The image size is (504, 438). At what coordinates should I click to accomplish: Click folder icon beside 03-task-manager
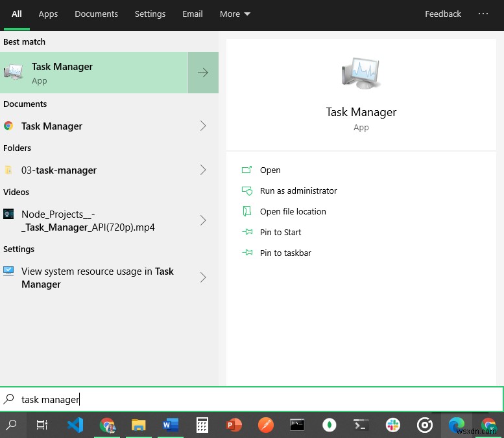click(x=8, y=170)
